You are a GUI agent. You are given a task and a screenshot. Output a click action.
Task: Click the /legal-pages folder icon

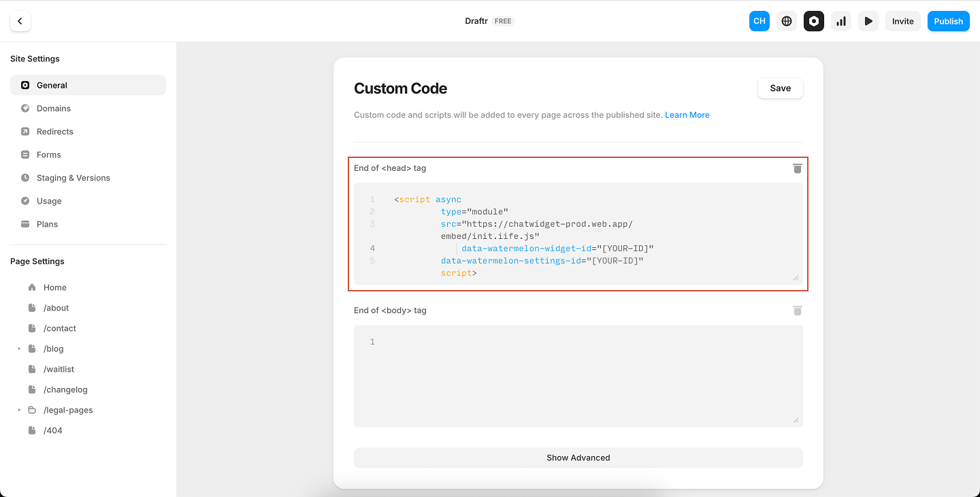[x=32, y=410]
